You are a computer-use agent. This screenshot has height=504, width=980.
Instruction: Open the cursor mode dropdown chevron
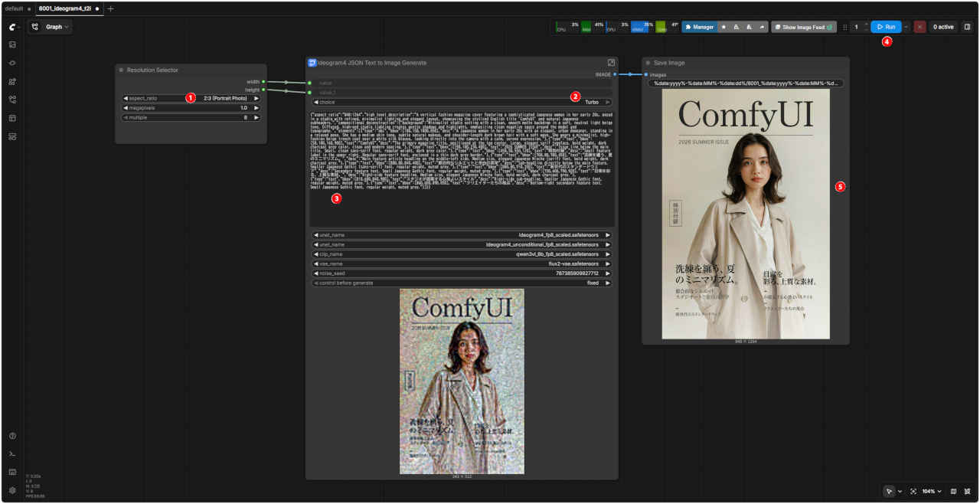coord(900,491)
